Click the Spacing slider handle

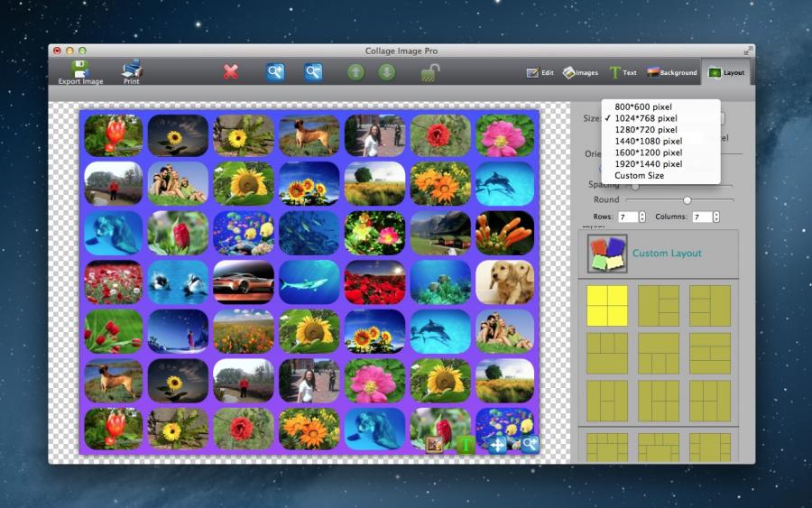635,185
